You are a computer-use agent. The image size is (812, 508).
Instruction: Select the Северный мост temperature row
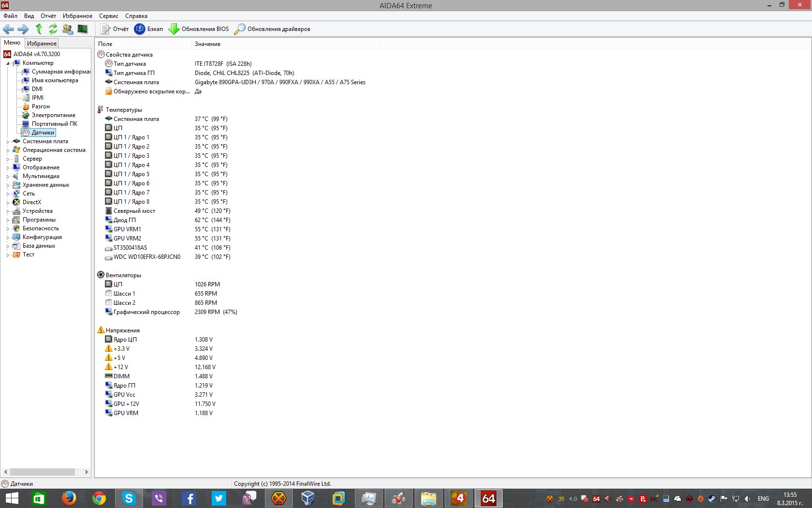click(x=167, y=211)
